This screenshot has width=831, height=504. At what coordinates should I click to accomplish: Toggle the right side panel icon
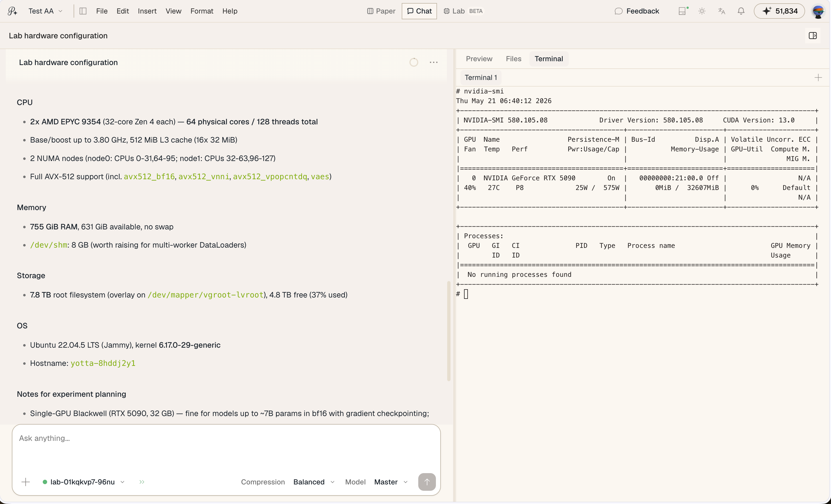(x=813, y=36)
